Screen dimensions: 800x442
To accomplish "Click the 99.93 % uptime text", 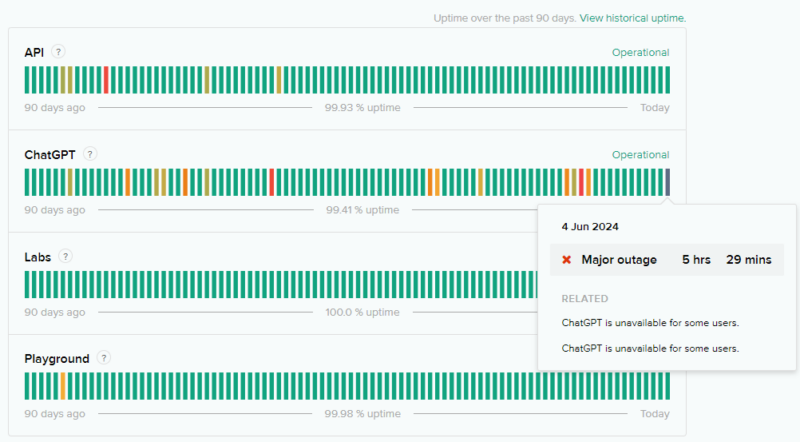I will coord(363,108).
